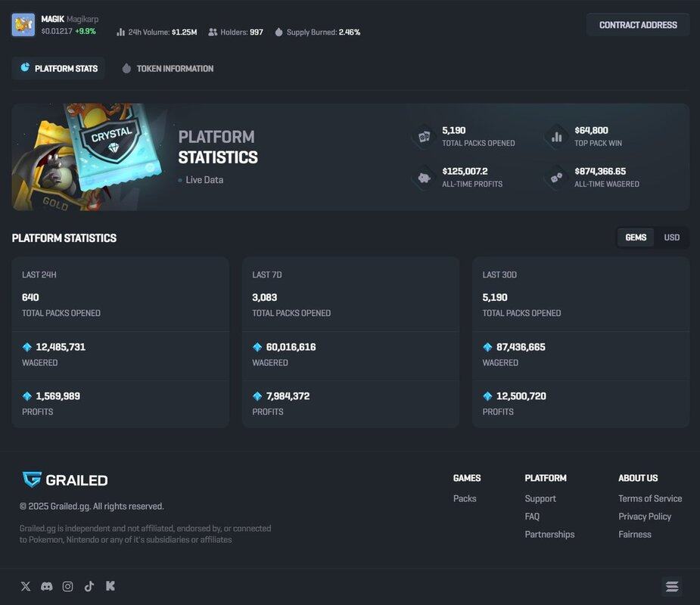The width and height of the screenshot is (700, 605).
Task: Open the FAQ link
Action: (532, 517)
